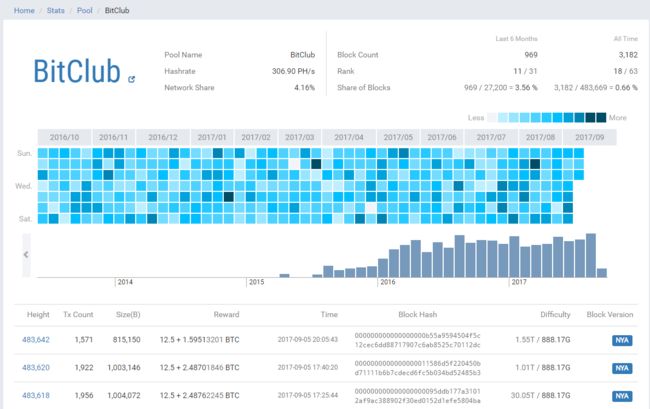The width and height of the screenshot is (650, 409).
Task: Select the 2016/10 month header
Action: pyautogui.click(x=64, y=137)
